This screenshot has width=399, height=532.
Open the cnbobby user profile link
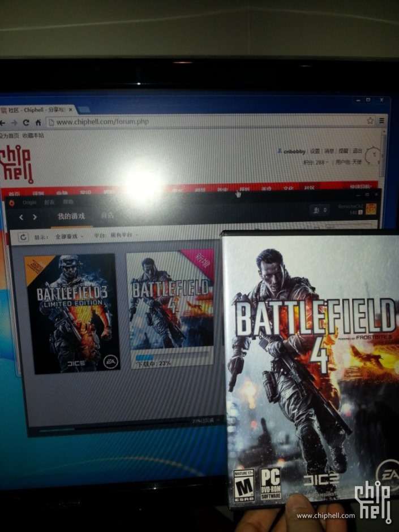click(x=294, y=152)
